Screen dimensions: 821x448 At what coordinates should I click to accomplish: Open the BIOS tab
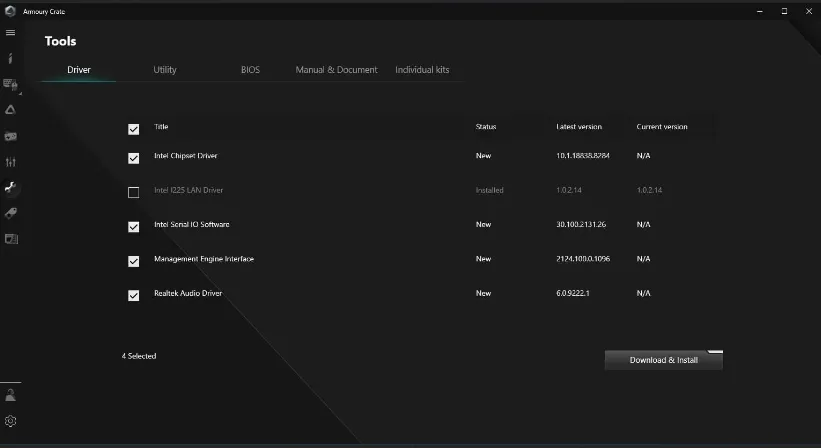point(250,70)
